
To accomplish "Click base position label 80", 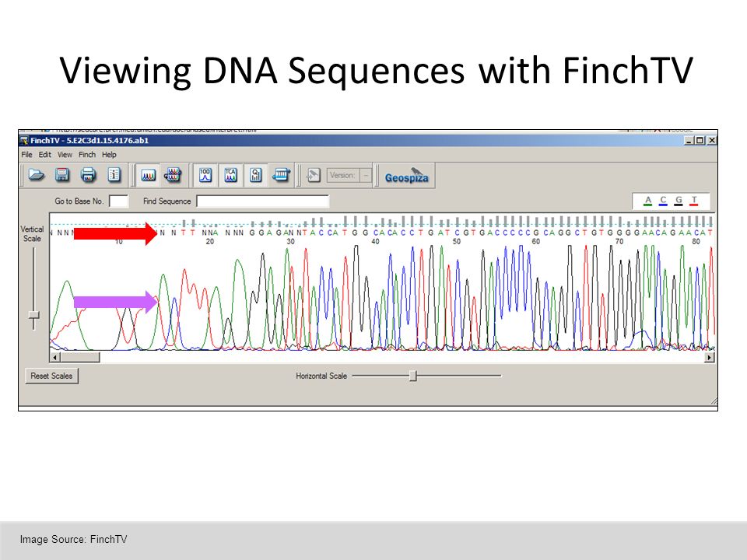I will [x=696, y=241].
